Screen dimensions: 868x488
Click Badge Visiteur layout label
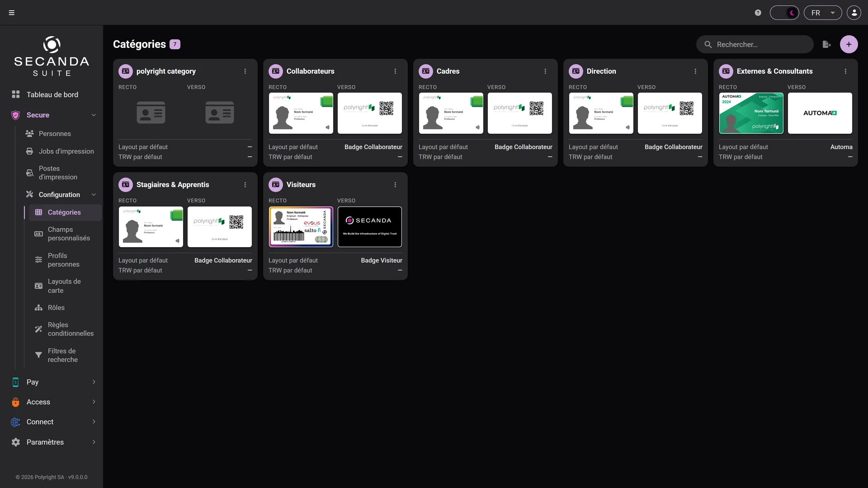pos(382,261)
